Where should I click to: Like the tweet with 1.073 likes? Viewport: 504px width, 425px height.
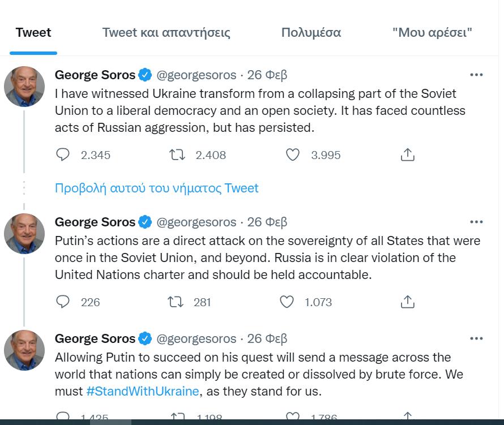[x=287, y=302]
